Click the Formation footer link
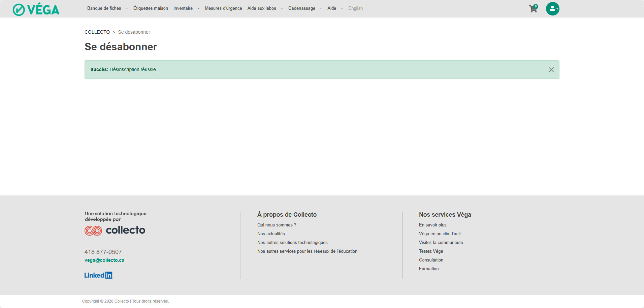The height and width of the screenshot is (308, 644). [x=429, y=269]
